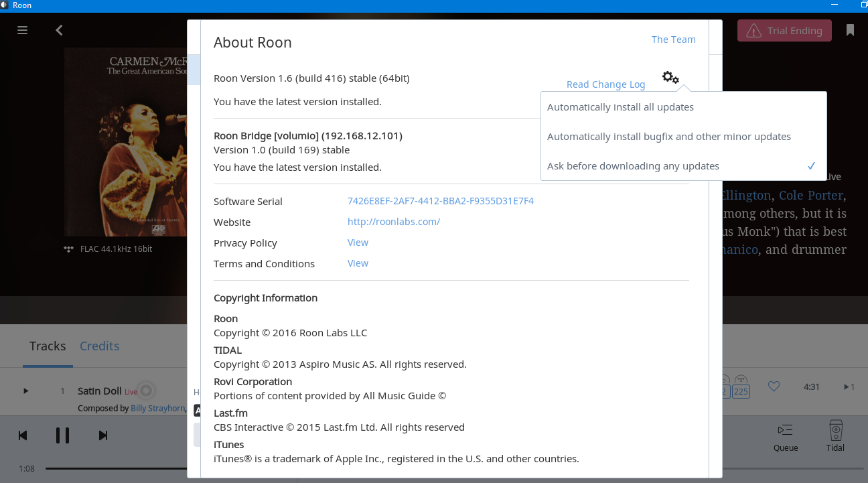
Task: Choose automatically install bugfix and minor updates
Action: pyautogui.click(x=684, y=137)
